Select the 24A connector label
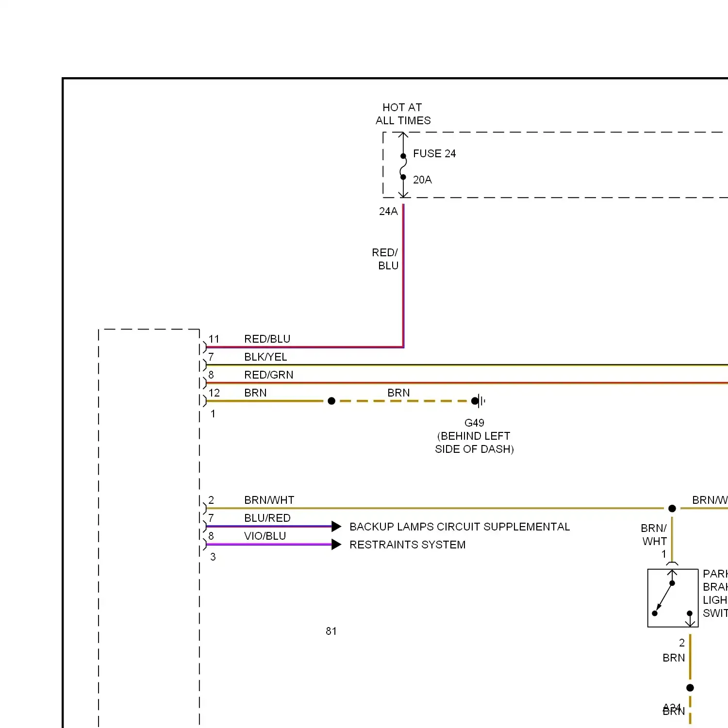Screen dimensions: 728x728 [388, 211]
